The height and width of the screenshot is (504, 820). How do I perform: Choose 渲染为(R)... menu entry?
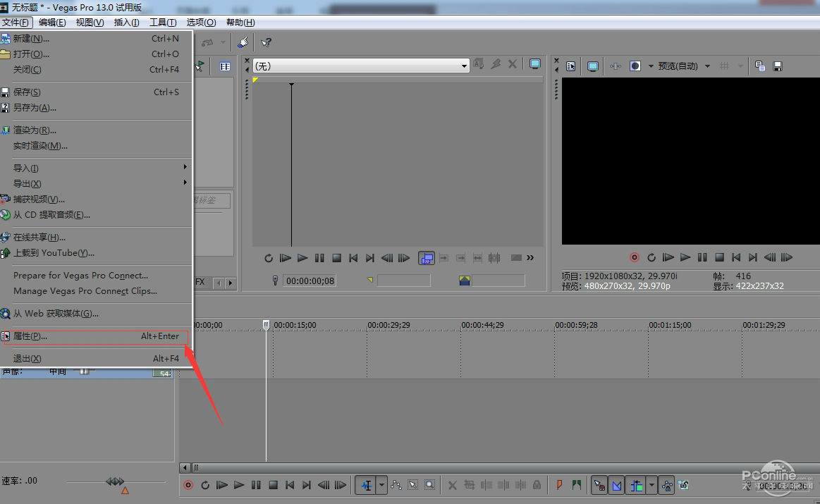tap(96, 130)
